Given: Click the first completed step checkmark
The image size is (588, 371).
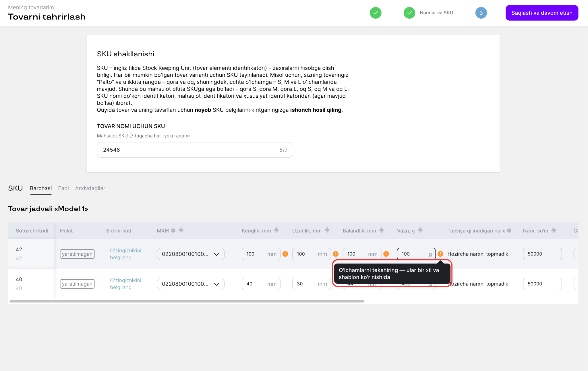Looking at the screenshot, I should (x=376, y=13).
